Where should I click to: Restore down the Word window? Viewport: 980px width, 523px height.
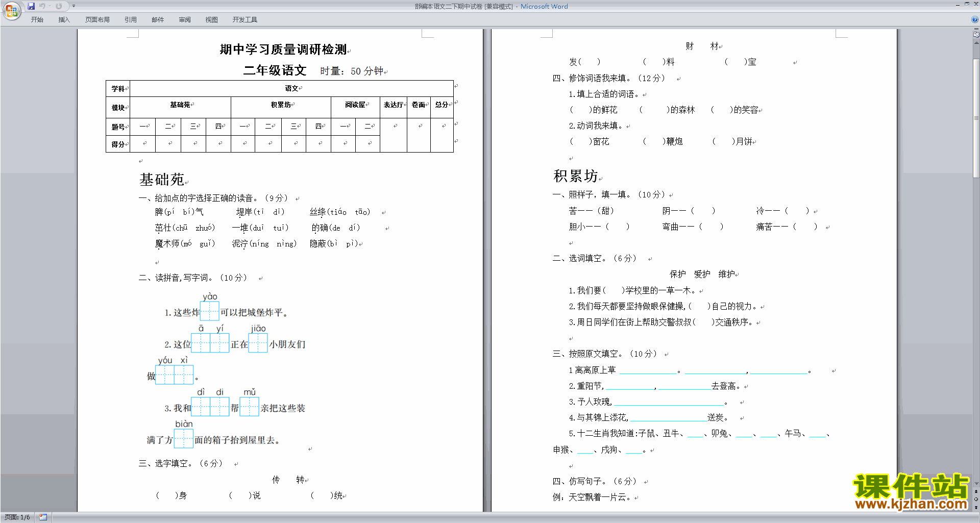point(967,4)
